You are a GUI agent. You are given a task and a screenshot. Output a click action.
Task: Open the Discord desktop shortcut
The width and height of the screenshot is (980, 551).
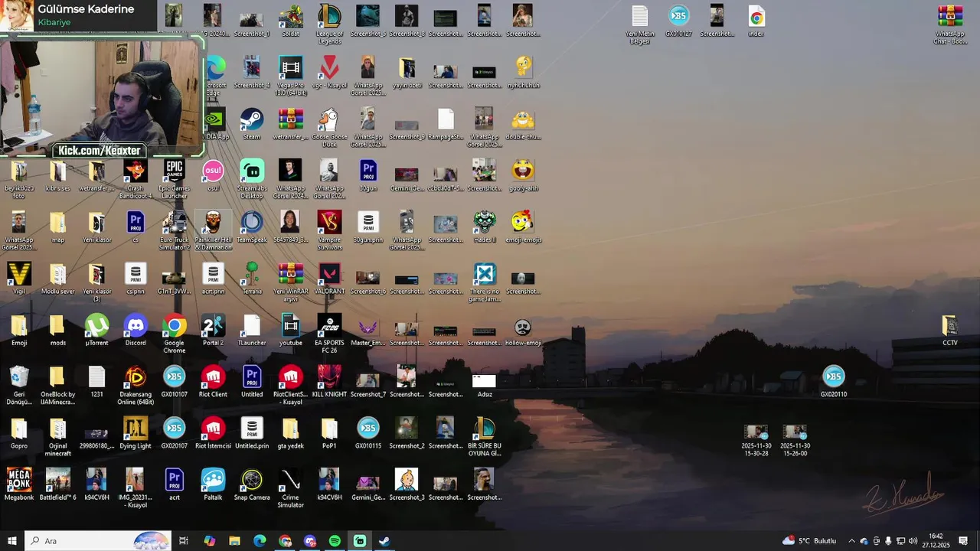[x=136, y=330]
